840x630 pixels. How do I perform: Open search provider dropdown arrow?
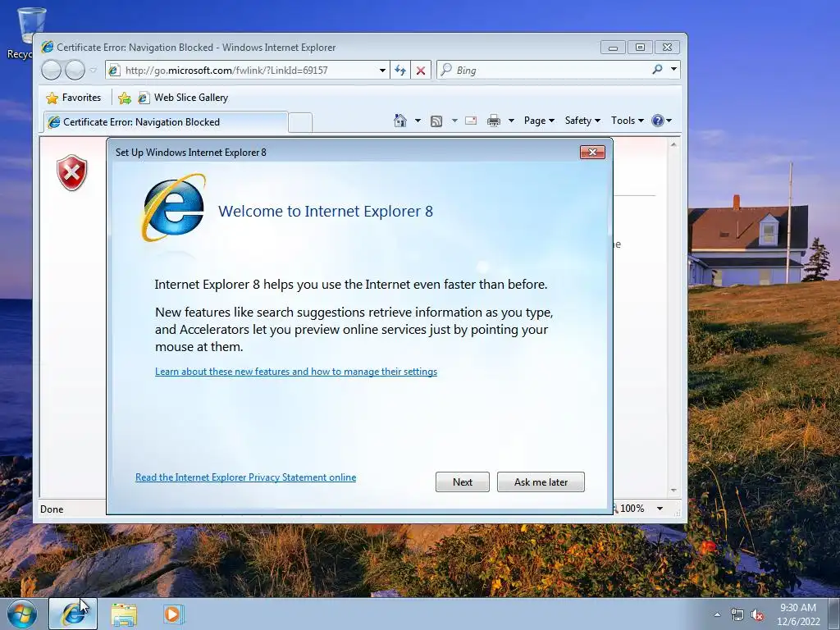tap(674, 69)
